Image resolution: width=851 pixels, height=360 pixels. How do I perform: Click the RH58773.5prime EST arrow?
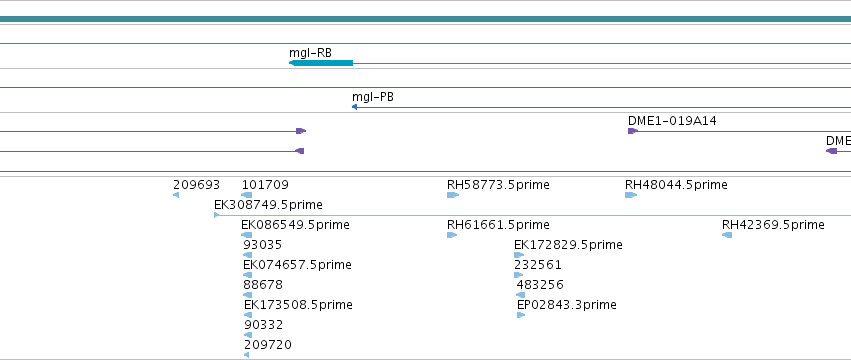[x=453, y=195]
